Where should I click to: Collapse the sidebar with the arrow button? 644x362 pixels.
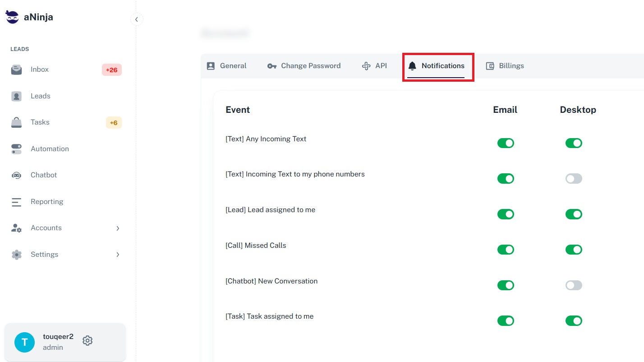(137, 19)
